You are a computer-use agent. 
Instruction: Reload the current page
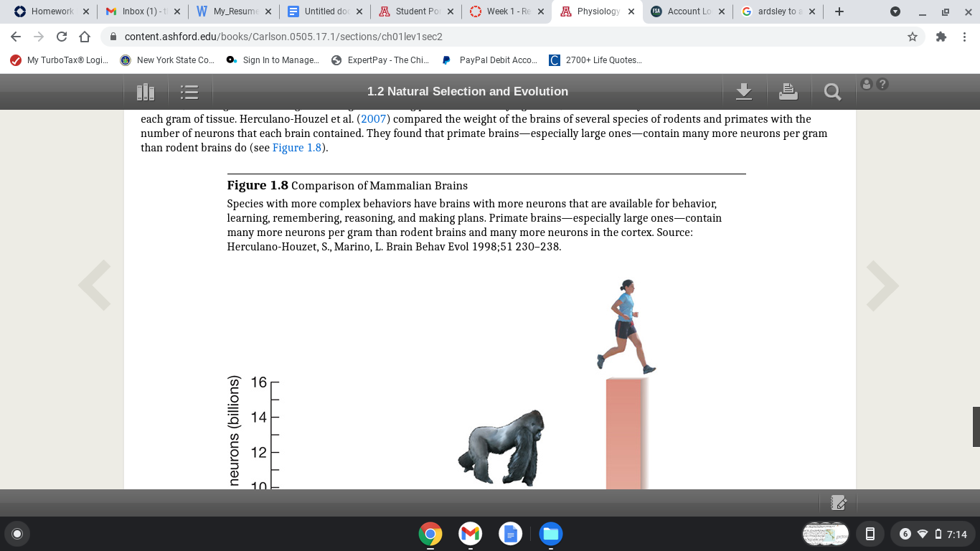coord(62,37)
